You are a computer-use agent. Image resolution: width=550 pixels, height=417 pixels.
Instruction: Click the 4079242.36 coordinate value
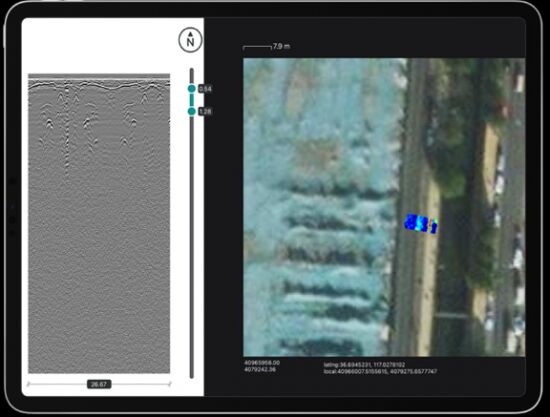260,369
